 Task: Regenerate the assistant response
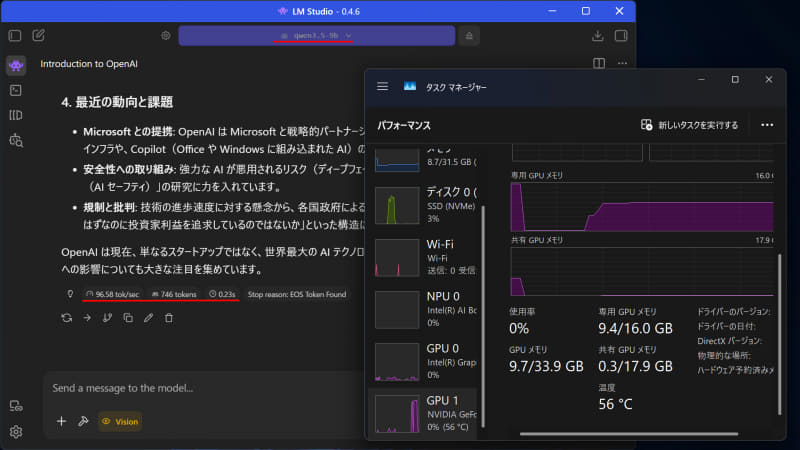pos(66,318)
